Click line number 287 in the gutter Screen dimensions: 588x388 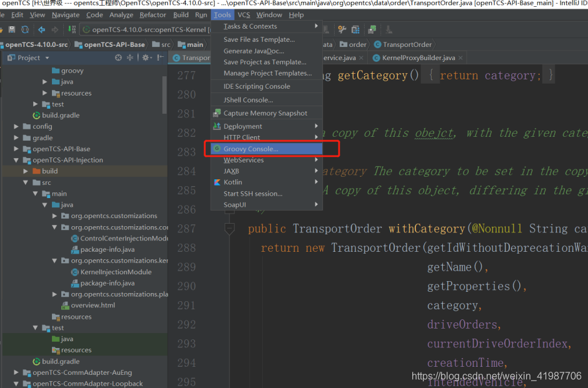pyautogui.click(x=186, y=229)
